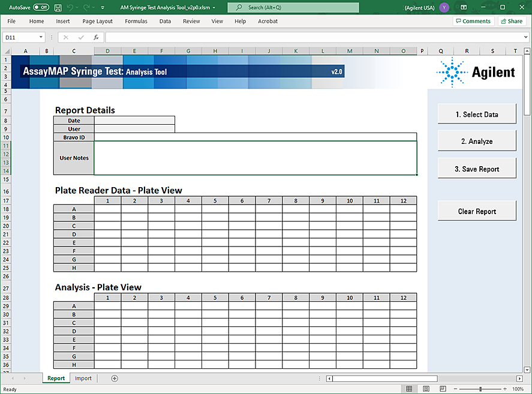Switch to Normal view icon

[x=409, y=389]
